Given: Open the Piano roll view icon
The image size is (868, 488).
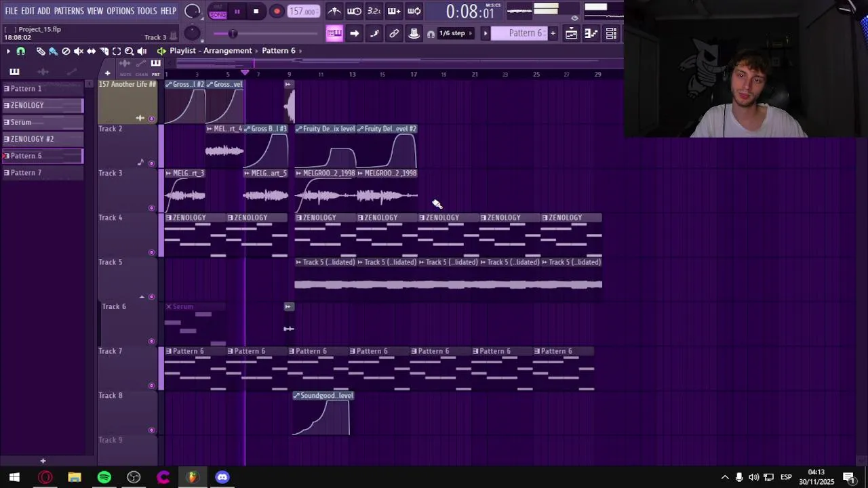Looking at the screenshot, I should pos(591,33).
